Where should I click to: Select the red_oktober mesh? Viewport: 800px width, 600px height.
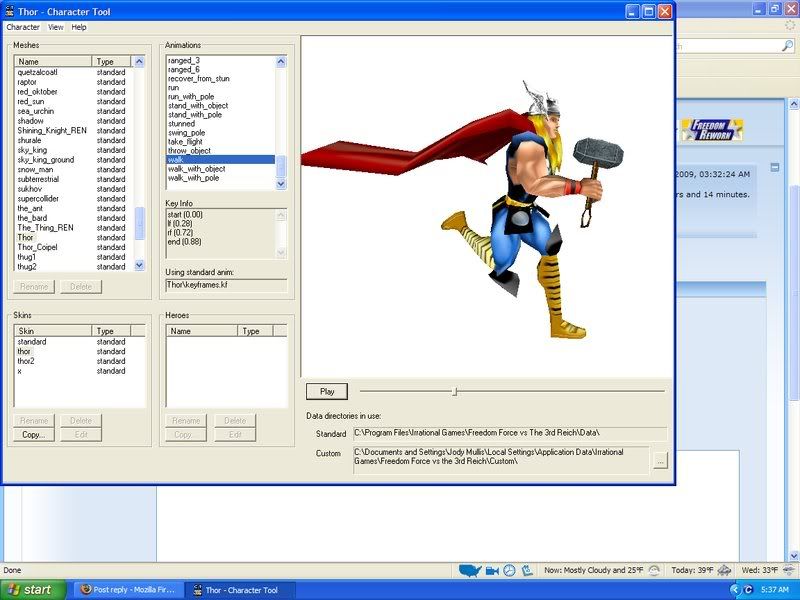click(x=37, y=92)
